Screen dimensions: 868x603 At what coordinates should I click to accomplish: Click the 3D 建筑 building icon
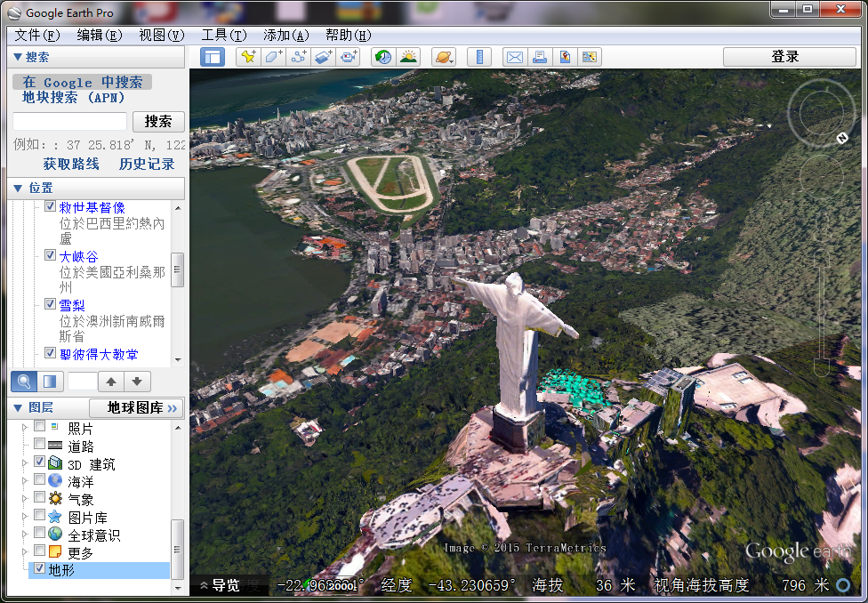point(55,462)
